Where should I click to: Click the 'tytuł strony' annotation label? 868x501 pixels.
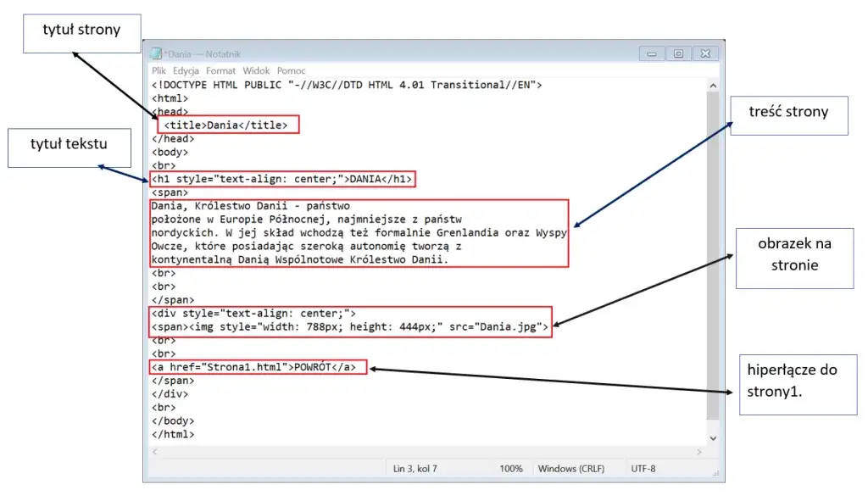81,33
